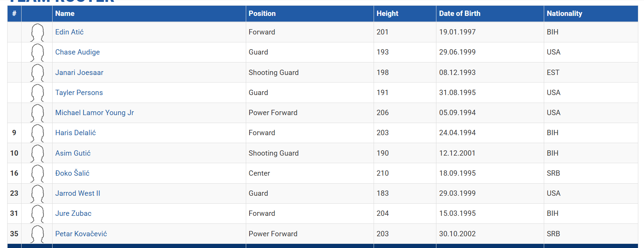644x248 pixels.
Task: Click Petar Kovačević's player silhouette icon
Action: [37, 234]
